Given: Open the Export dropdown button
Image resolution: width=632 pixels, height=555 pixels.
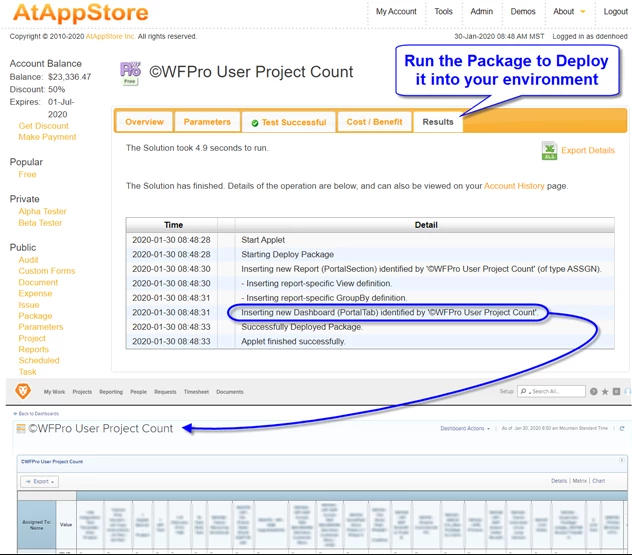Looking at the screenshot, I should (40, 481).
